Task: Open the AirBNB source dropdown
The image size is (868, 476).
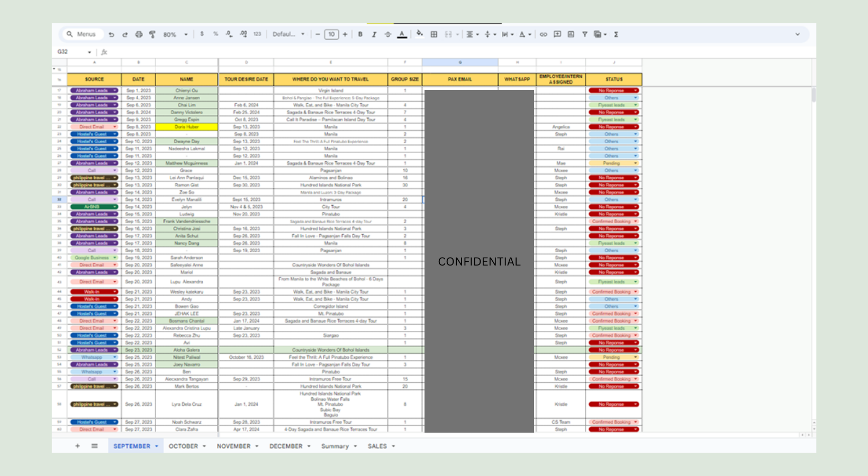Action: pos(115,207)
